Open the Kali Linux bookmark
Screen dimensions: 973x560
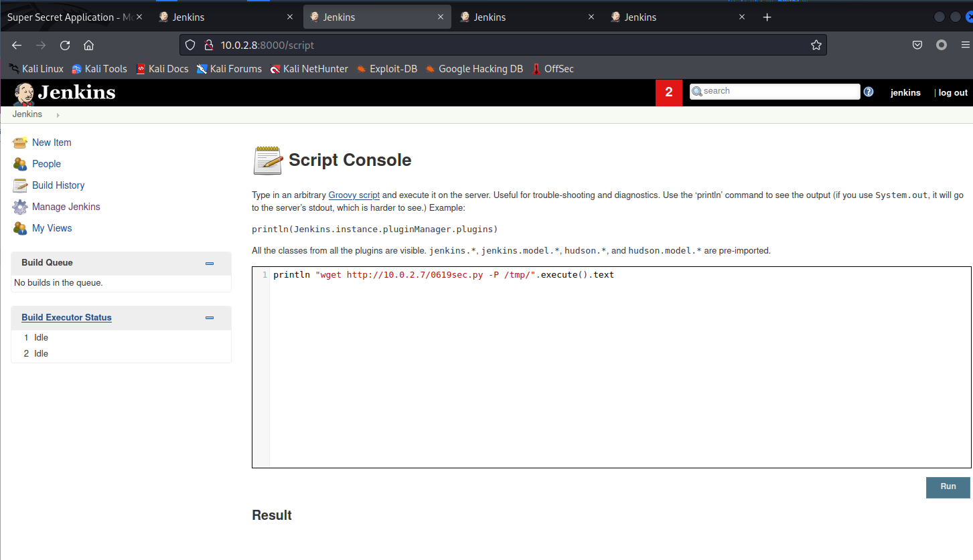pos(36,69)
